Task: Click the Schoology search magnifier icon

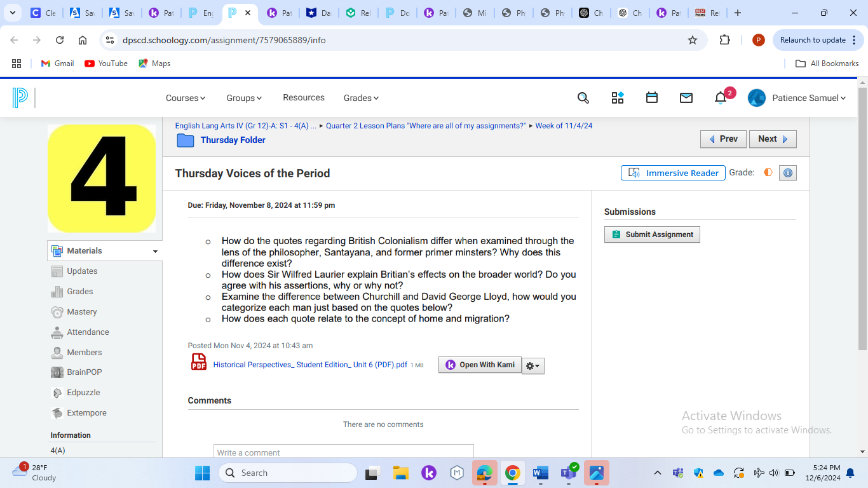Action: 583,98
